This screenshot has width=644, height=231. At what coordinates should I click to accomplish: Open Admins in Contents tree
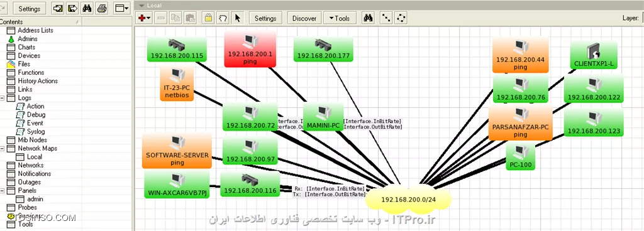(28, 39)
